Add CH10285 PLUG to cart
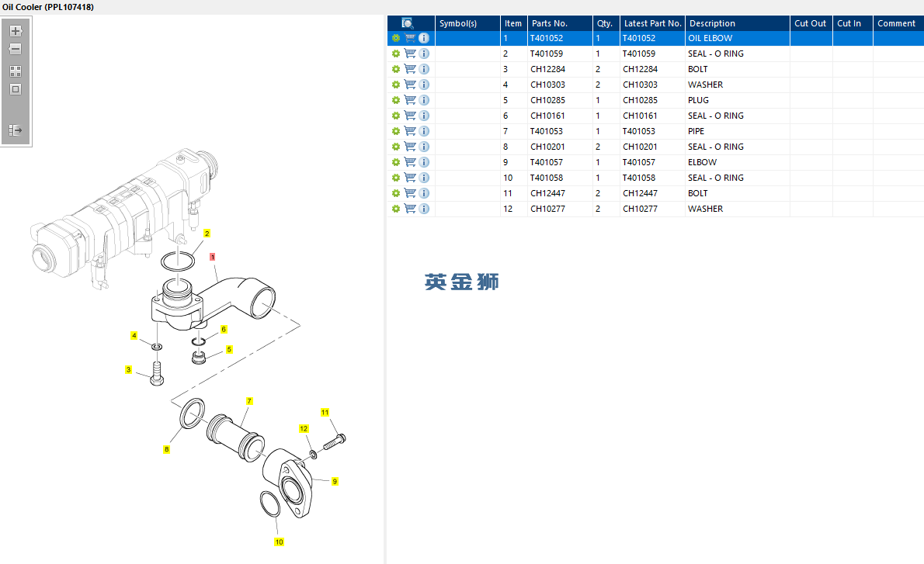Screen dimensions: 924x564 pyautogui.click(x=410, y=100)
